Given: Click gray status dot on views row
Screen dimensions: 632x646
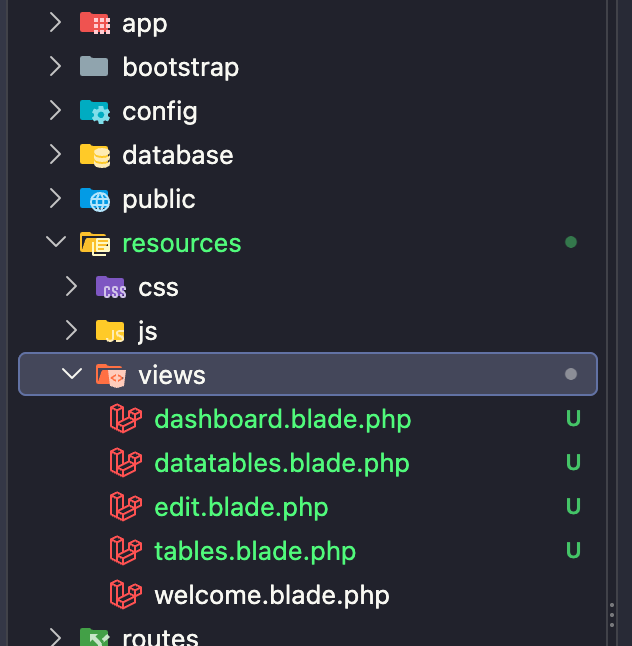Looking at the screenshot, I should coord(571,374).
